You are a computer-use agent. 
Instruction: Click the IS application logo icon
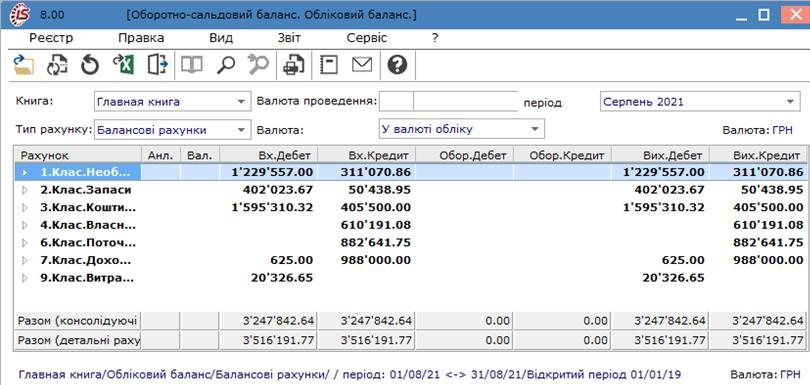[x=20, y=14]
